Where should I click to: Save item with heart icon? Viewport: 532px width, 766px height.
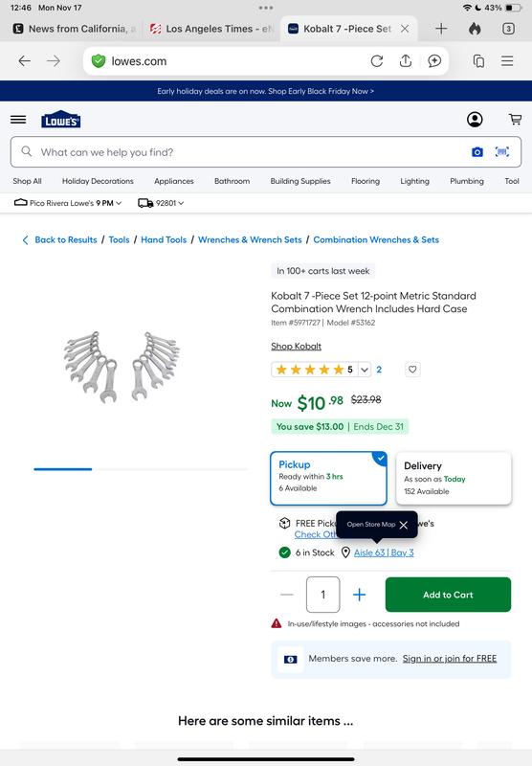412,370
